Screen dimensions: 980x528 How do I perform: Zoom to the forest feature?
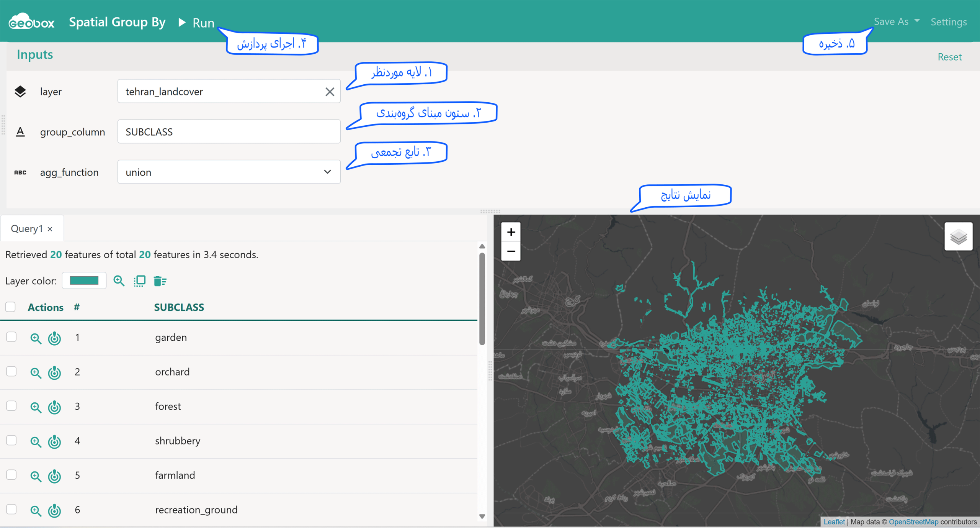[x=36, y=407]
